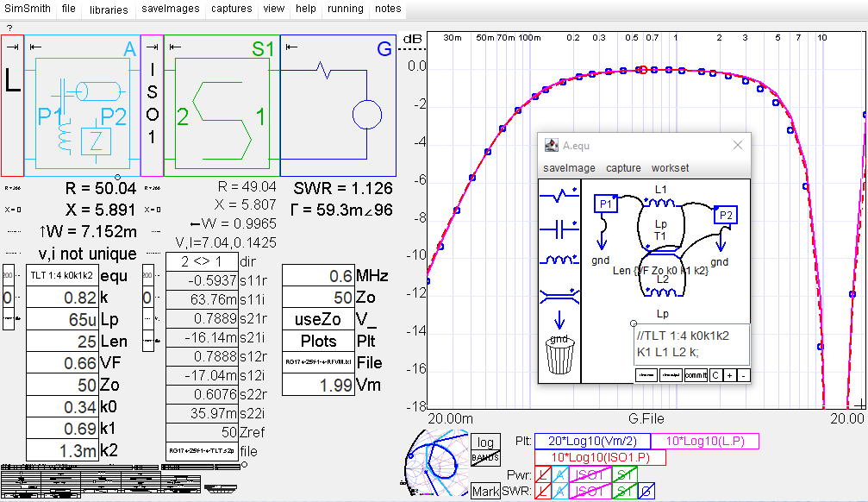This screenshot has width=868, height=502.
Task: Pick transmission line component in A.equ palette
Action: pyautogui.click(x=559, y=296)
